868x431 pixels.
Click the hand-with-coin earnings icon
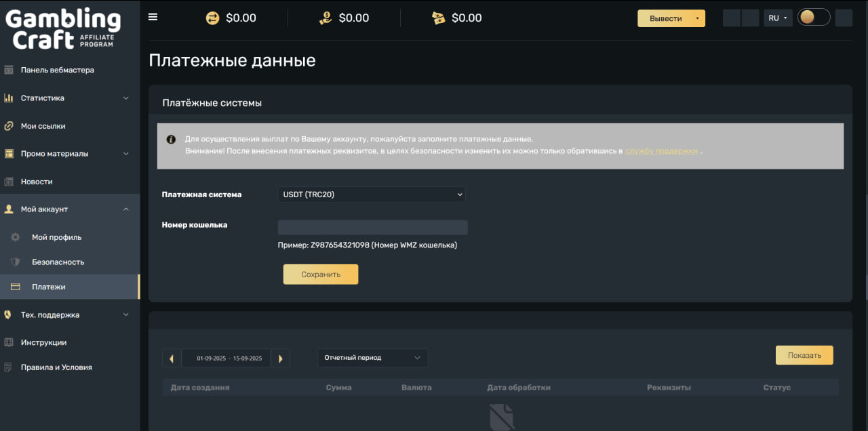[x=325, y=18]
